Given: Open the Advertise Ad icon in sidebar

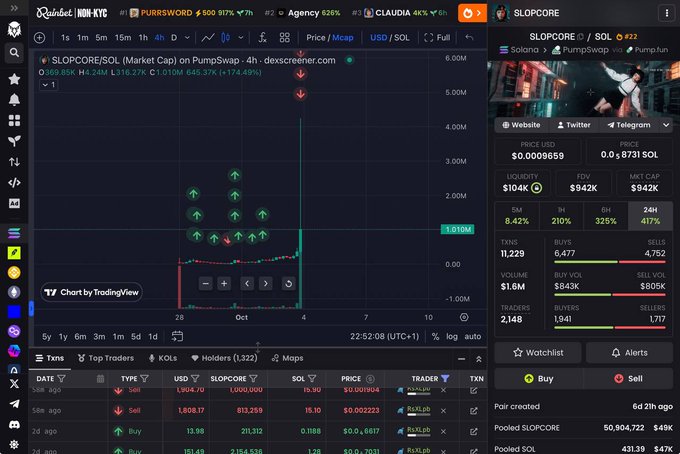Looking at the screenshot, I should point(14,203).
